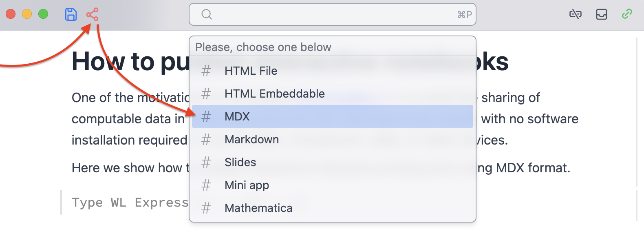Click the red share icon
This screenshot has height=245, width=644.
[92, 14]
